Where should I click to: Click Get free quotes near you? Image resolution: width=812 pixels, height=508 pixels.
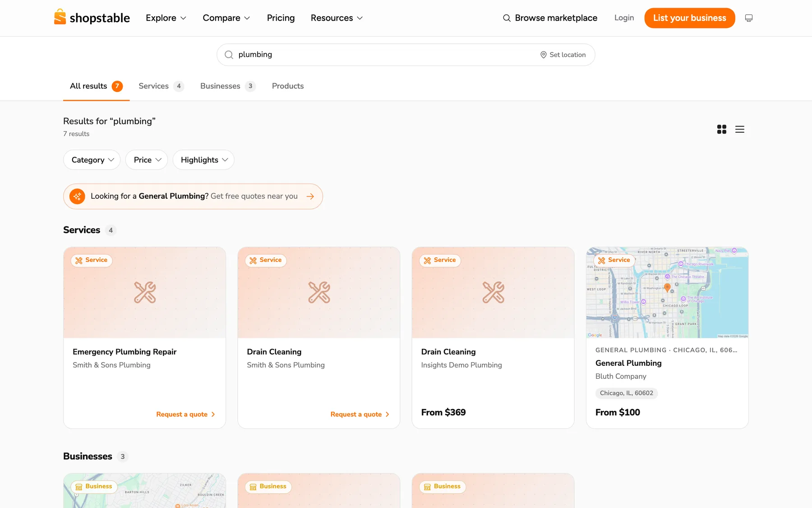[x=254, y=196]
